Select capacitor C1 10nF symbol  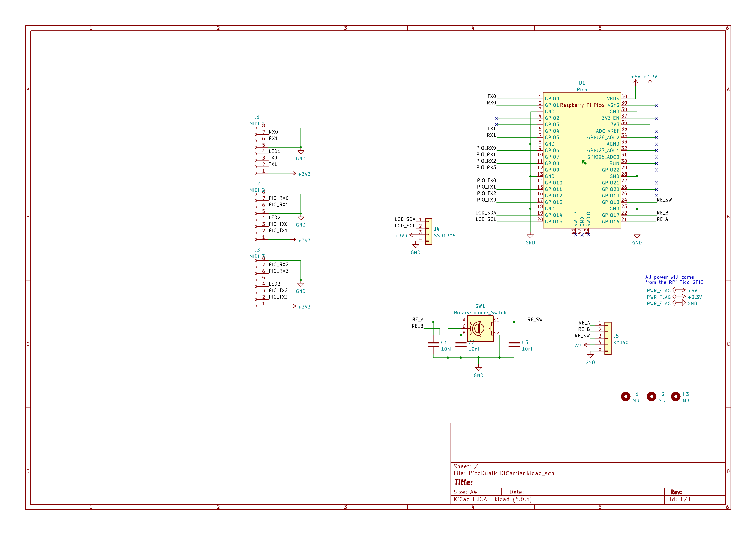pyautogui.click(x=433, y=345)
